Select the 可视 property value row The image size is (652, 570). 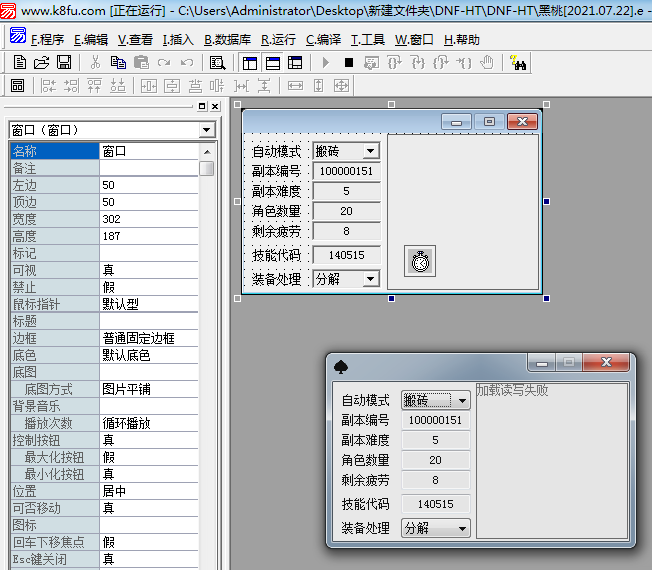pyautogui.click(x=155, y=271)
